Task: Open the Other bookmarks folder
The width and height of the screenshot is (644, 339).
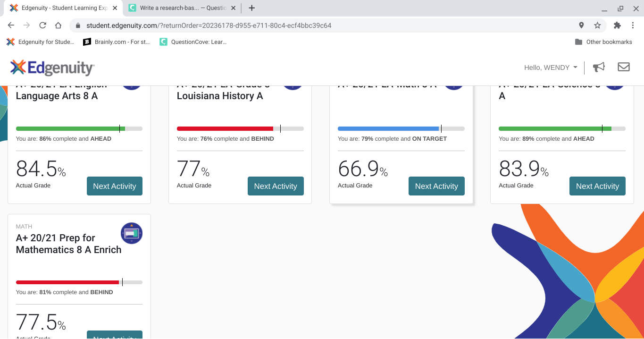Action: pos(603,42)
